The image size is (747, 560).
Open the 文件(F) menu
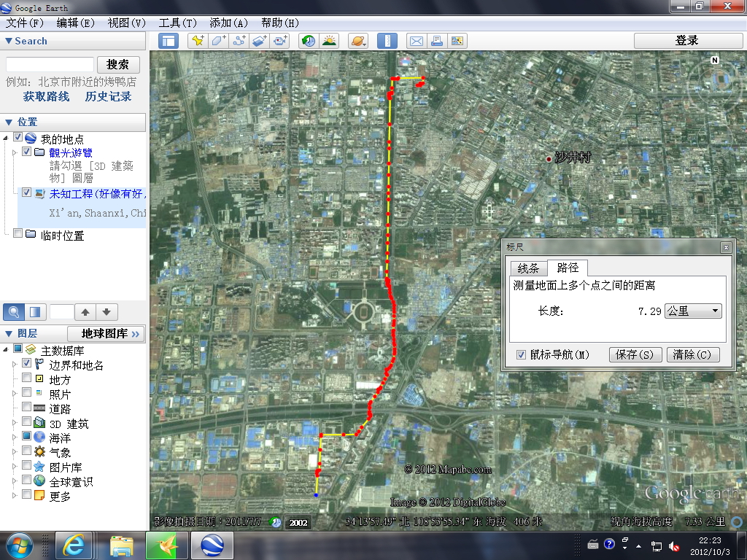coord(25,23)
